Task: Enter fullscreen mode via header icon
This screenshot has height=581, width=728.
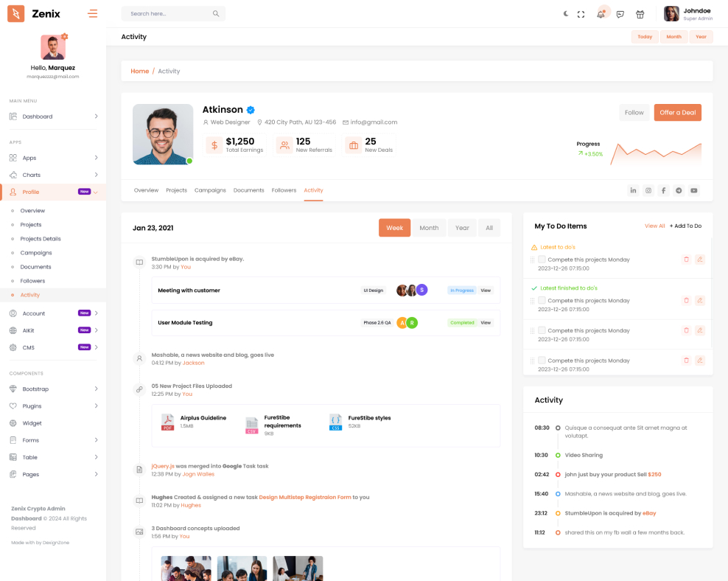Action: click(581, 14)
